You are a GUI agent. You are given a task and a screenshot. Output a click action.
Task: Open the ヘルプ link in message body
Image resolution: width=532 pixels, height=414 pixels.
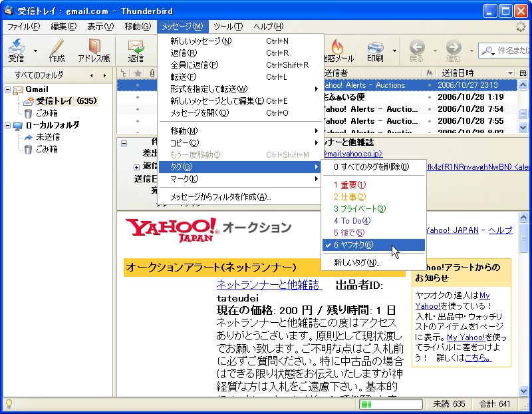500,230
